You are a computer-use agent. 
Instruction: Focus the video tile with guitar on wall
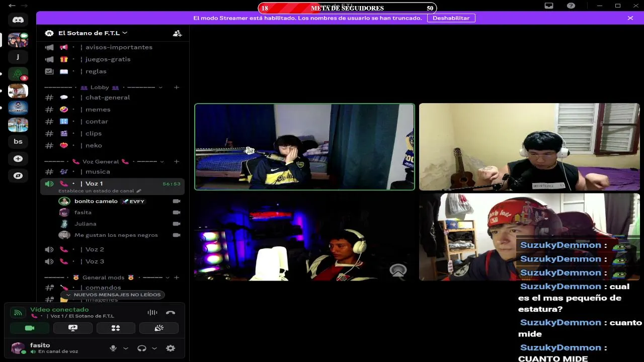pyautogui.click(x=529, y=147)
